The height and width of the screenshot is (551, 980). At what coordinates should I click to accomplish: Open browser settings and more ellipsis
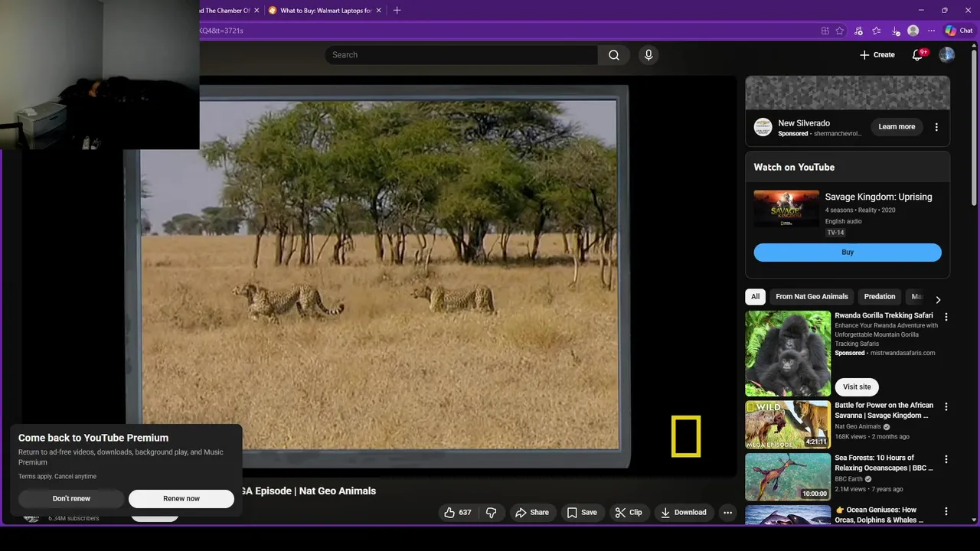pyautogui.click(x=931, y=31)
